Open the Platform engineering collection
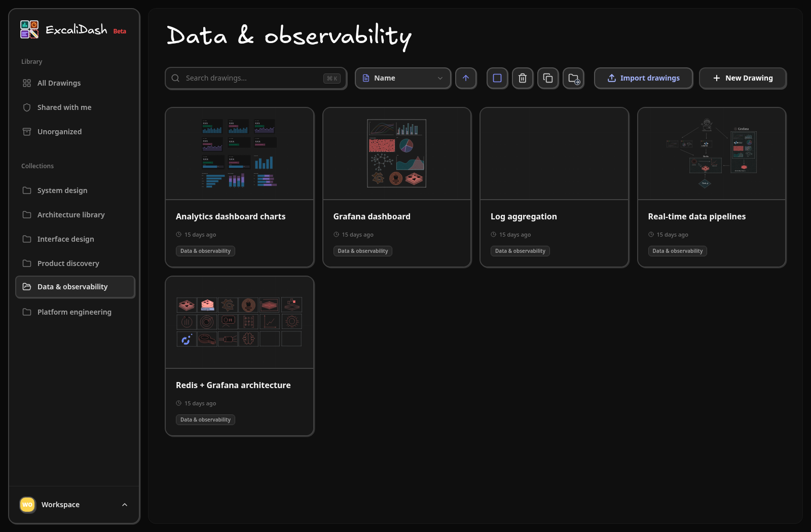This screenshot has width=811, height=532. coord(75,312)
